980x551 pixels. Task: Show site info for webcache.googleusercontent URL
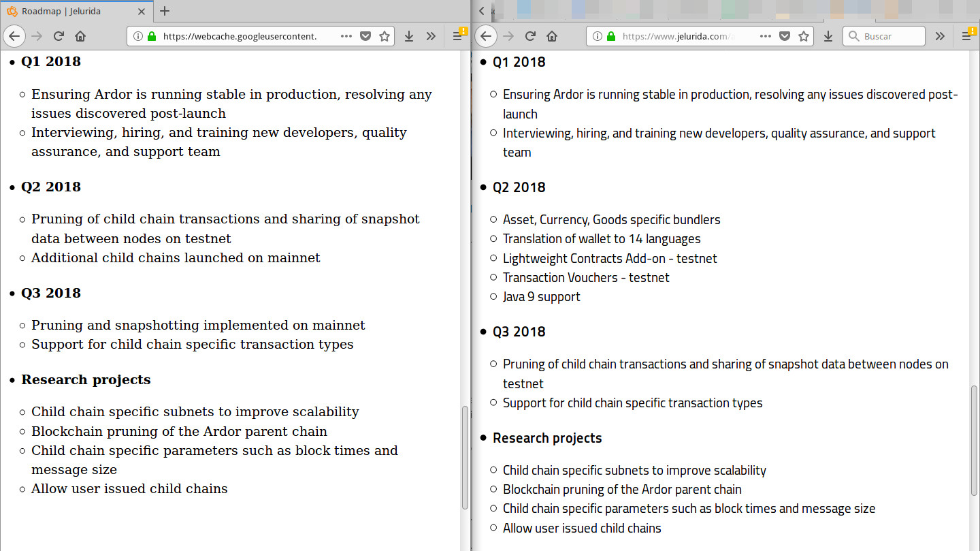click(138, 36)
